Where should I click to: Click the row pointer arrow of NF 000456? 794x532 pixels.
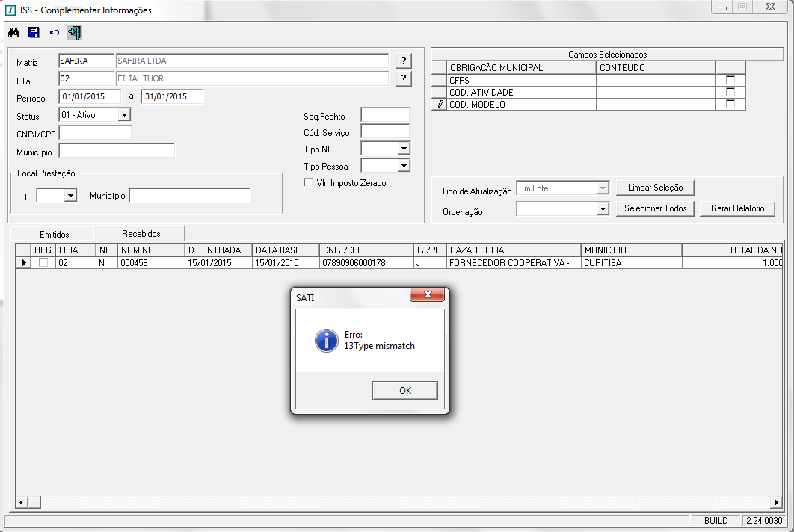click(23, 263)
